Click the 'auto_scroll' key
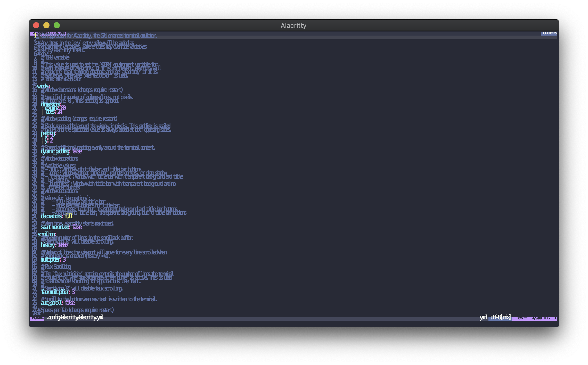 point(52,303)
